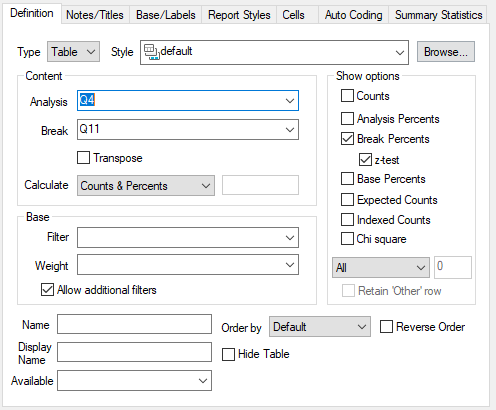The width and height of the screenshot is (496, 410).
Task: Tick the Counts checkbox
Action: click(347, 96)
